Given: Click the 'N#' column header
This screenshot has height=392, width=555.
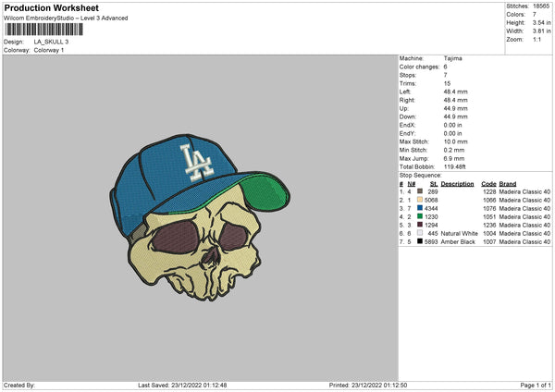Looking at the screenshot, I should (412, 184).
